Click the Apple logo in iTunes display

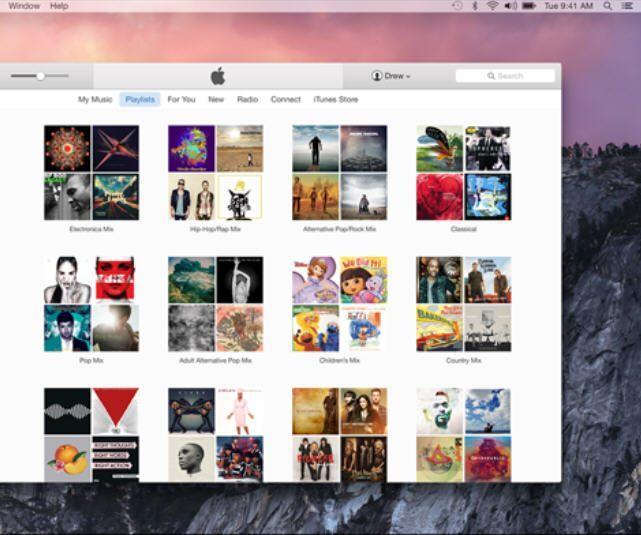coord(218,76)
